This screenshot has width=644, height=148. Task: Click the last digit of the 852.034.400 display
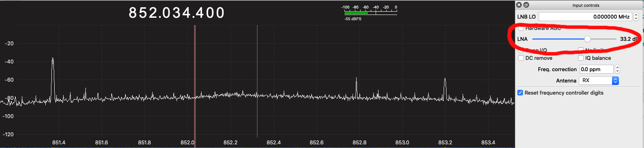220,13
